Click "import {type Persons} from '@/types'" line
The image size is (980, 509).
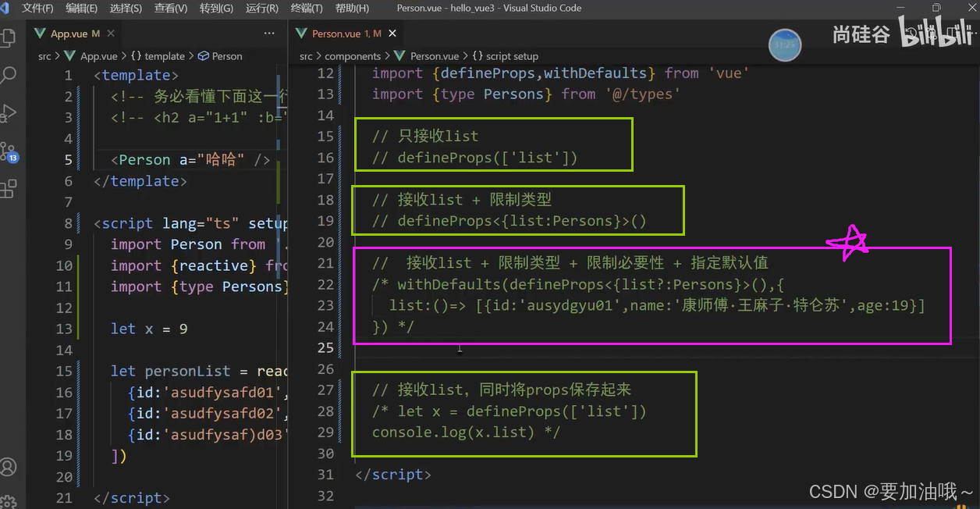pyautogui.click(x=526, y=94)
